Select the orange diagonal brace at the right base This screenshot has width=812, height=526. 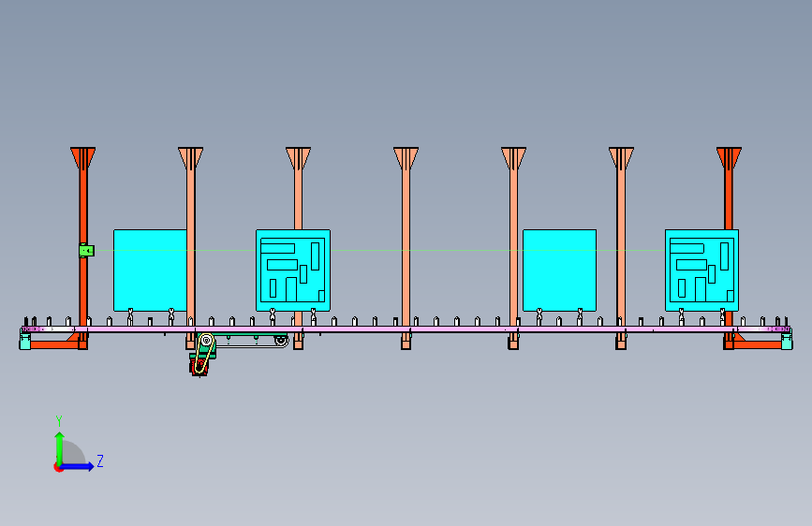coord(739,338)
